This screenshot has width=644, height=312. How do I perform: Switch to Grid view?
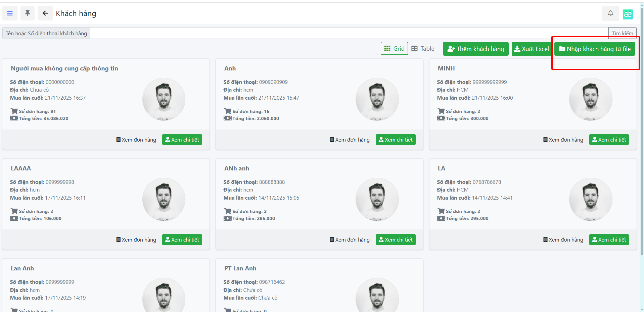[x=394, y=49]
